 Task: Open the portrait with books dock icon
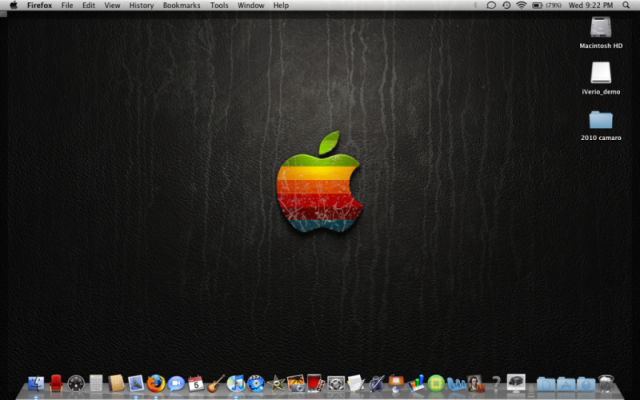pos(476,383)
